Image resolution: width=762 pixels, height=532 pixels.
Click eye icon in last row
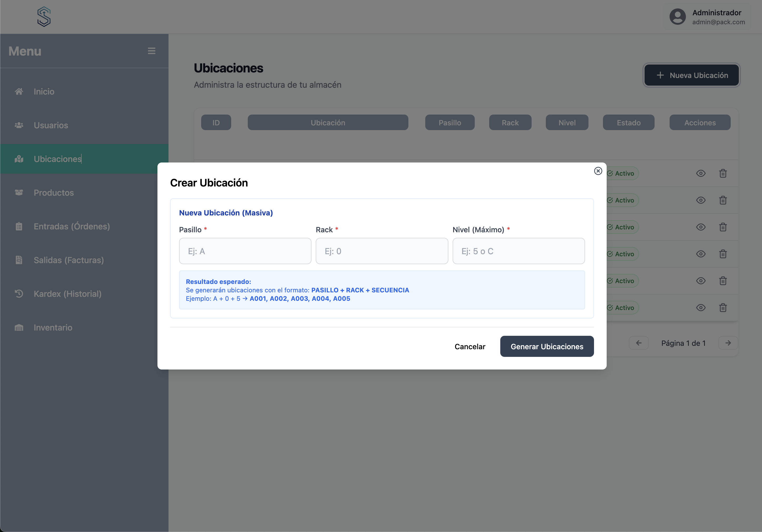(701, 308)
